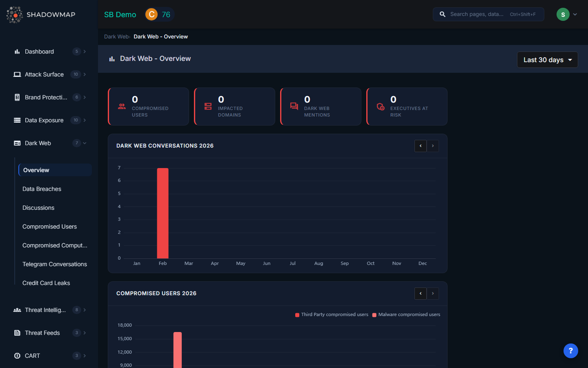Collapse the Dark Web section chevron

click(x=85, y=143)
